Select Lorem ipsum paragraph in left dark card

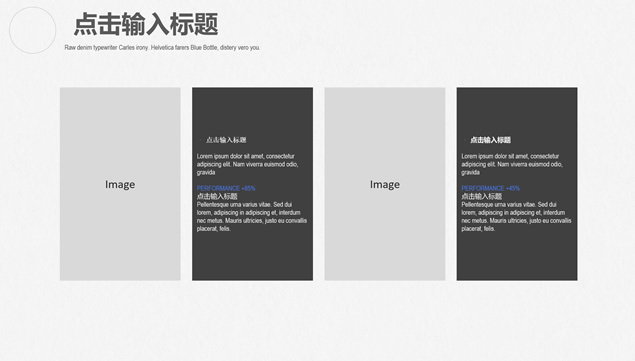[x=247, y=164]
